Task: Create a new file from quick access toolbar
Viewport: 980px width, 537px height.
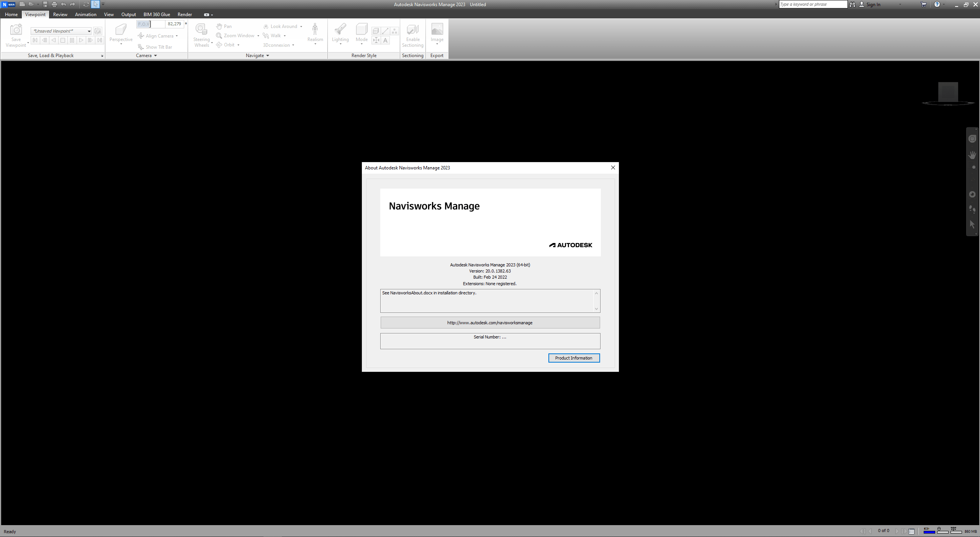Action: (22, 4)
